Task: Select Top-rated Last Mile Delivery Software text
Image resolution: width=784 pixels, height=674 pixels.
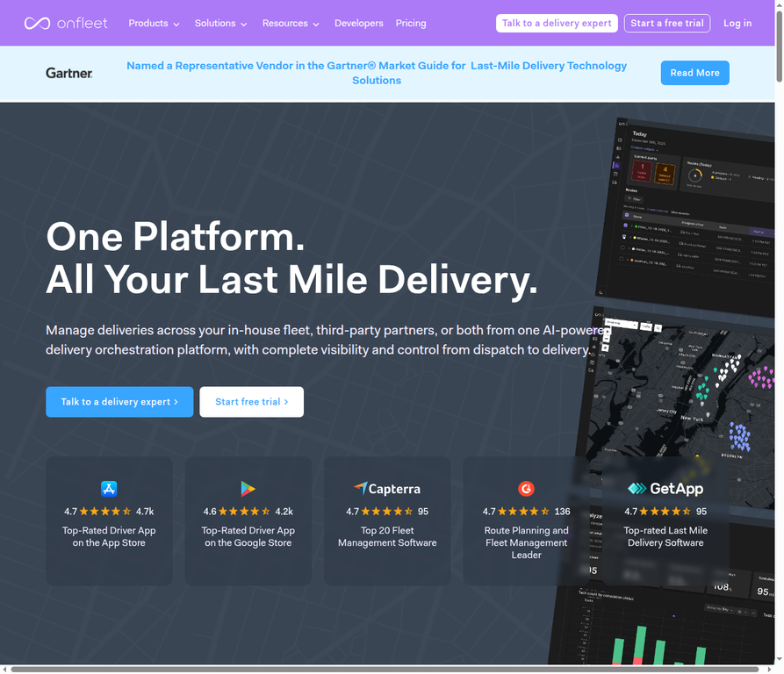Action: point(665,536)
